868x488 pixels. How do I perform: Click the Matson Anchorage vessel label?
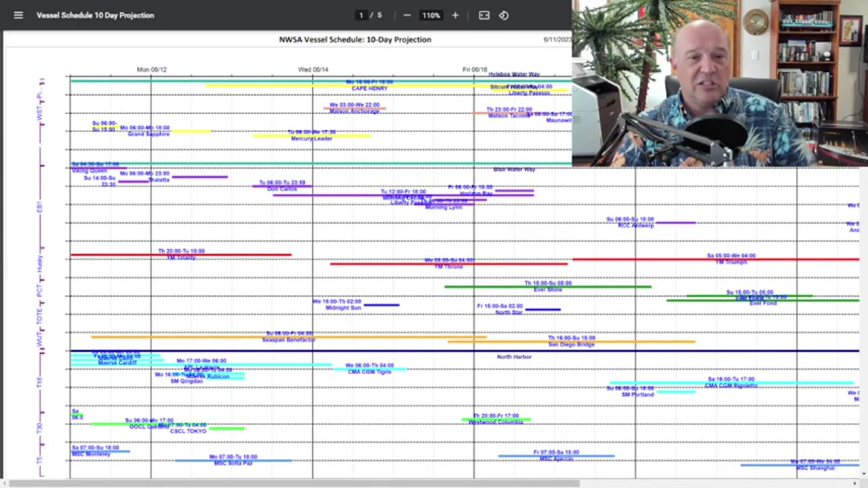[x=355, y=111]
